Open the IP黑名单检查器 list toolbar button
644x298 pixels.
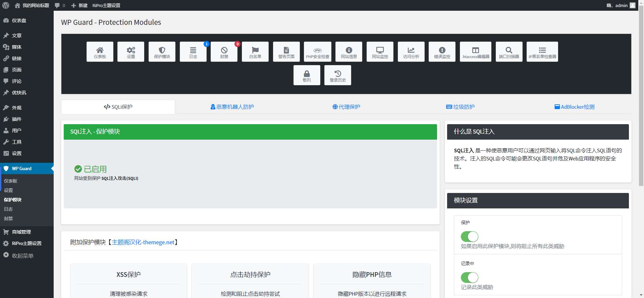pos(542,52)
